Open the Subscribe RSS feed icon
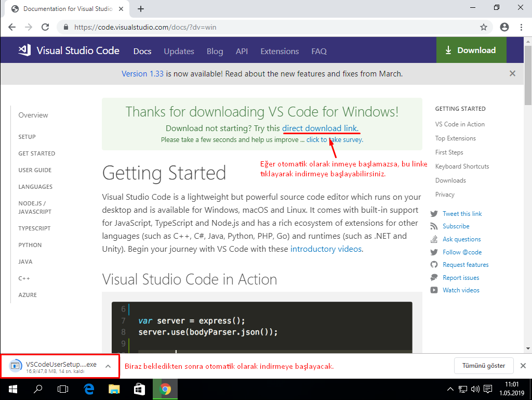 [434, 226]
